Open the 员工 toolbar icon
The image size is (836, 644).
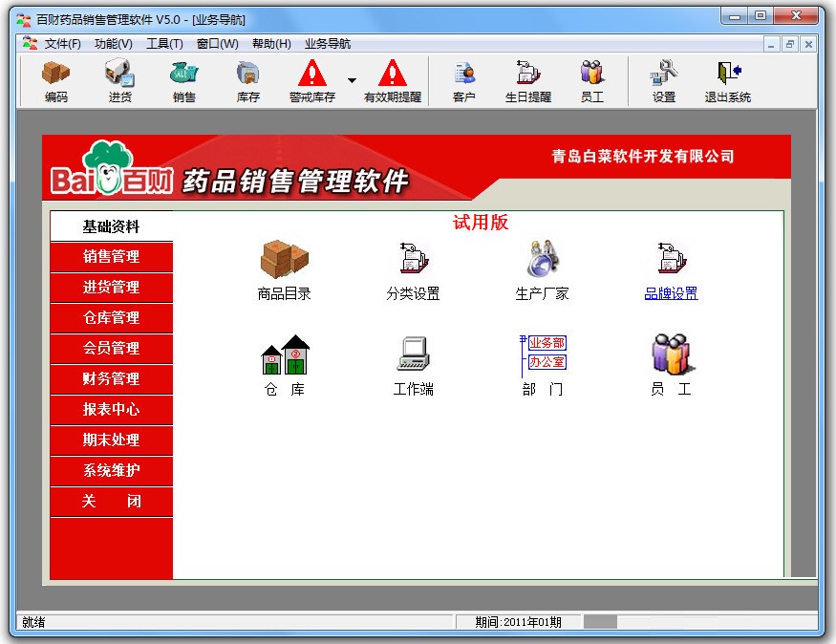pos(591,81)
